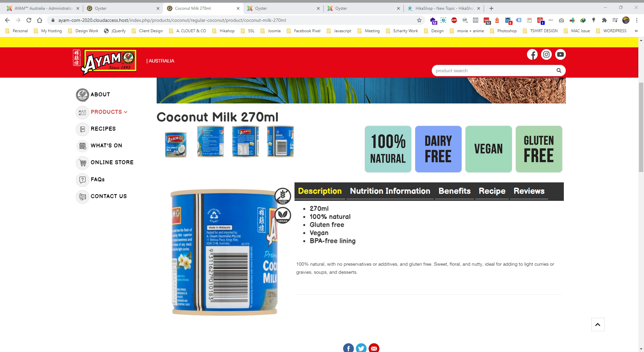Go to the ONLINE STORE link

click(112, 163)
